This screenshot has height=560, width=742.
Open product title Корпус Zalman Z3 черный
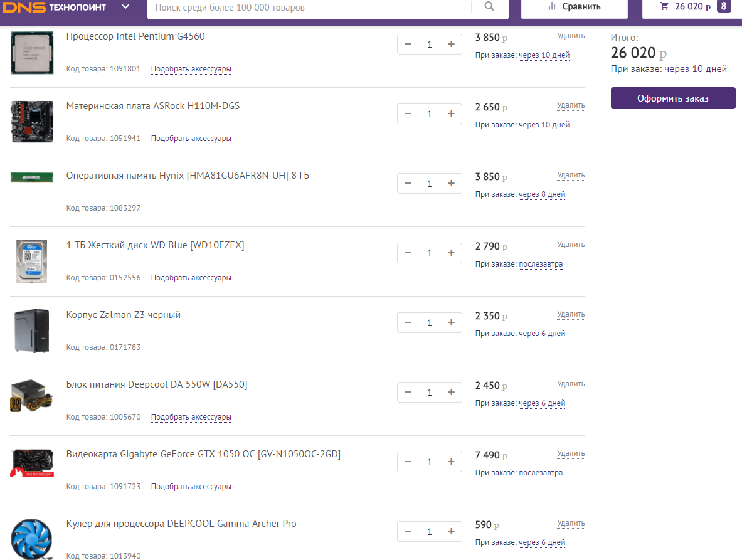[124, 315]
